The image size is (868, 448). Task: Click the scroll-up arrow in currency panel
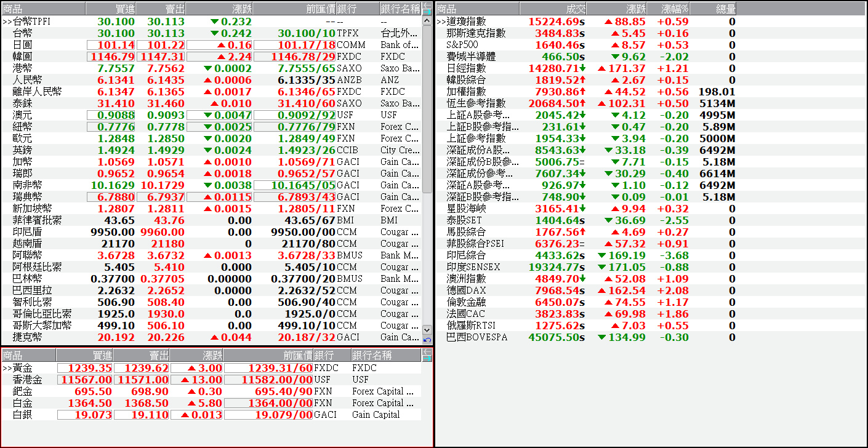coord(427,21)
